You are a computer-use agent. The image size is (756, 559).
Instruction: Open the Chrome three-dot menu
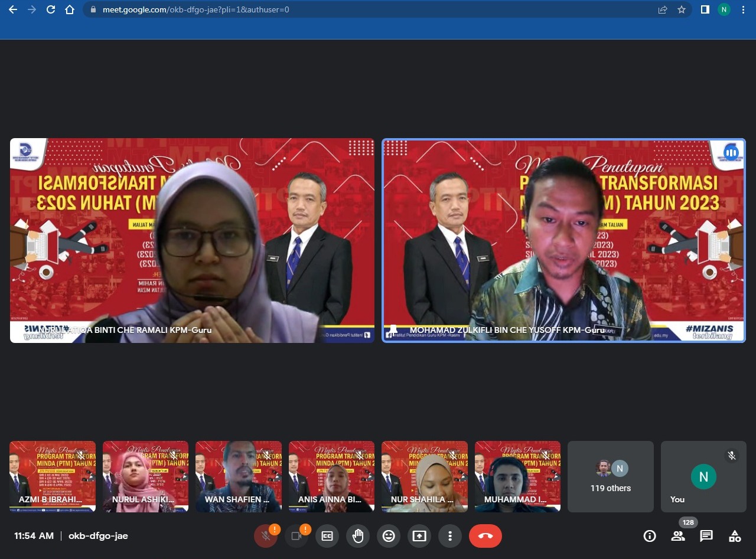click(x=743, y=9)
